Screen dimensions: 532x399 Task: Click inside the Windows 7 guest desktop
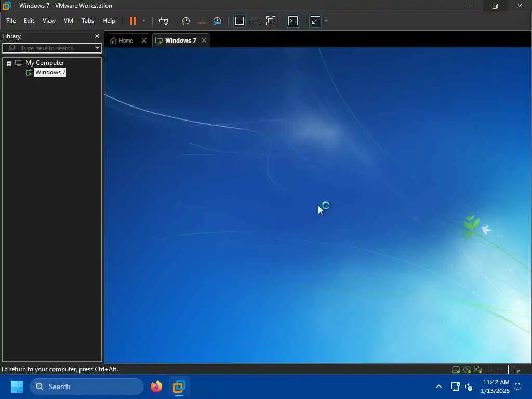point(317,205)
